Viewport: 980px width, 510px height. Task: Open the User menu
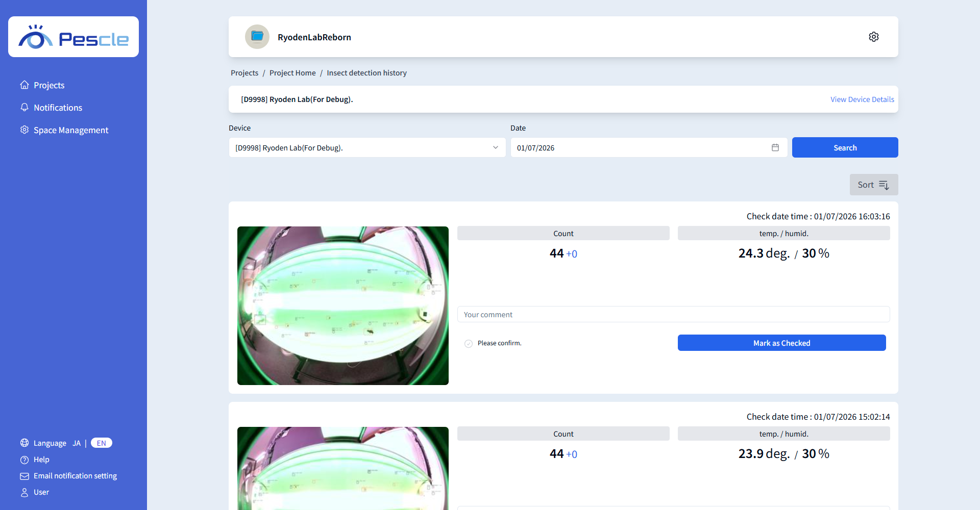tap(41, 492)
